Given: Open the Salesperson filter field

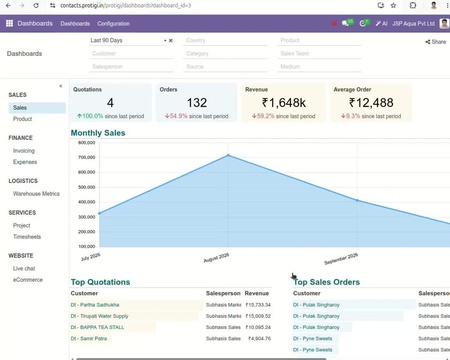Looking at the screenshot, I should pyautogui.click(x=131, y=67).
